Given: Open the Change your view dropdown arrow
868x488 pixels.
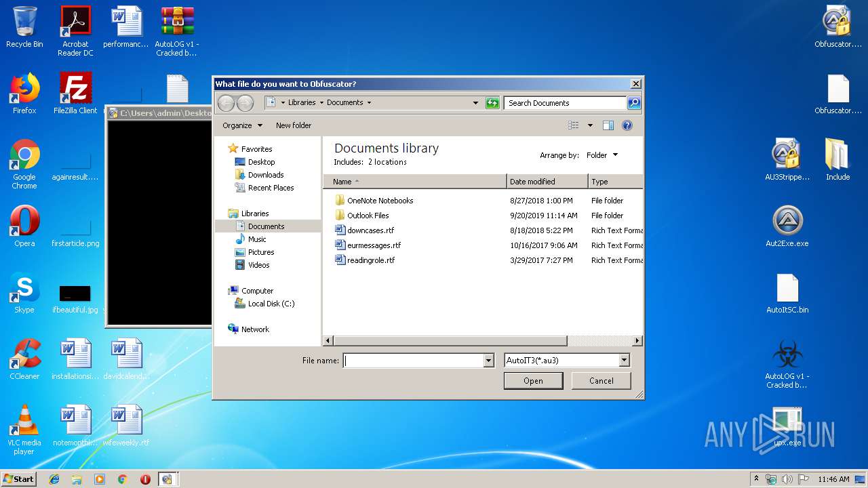Looking at the screenshot, I should (x=590, y=125).
